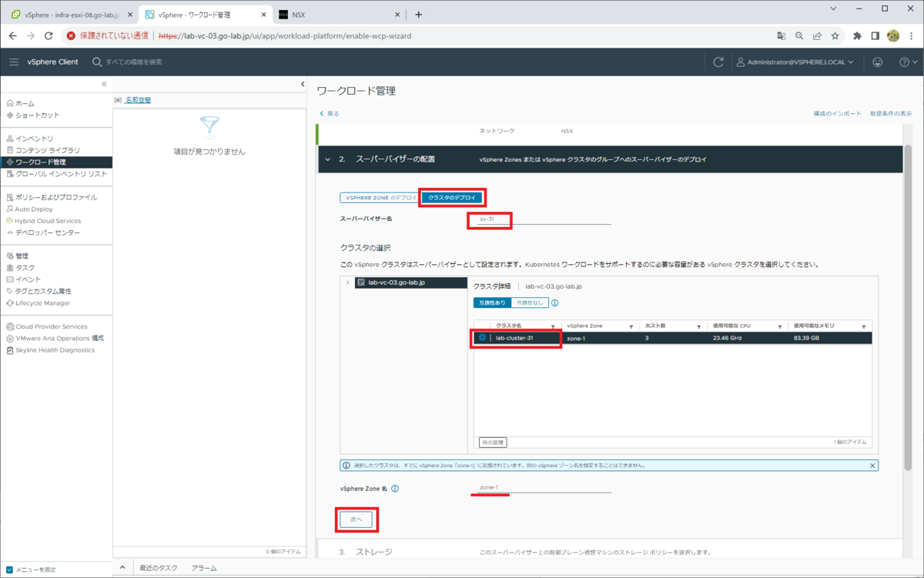Open the browser extensions puzzle icon
Screen dimensions: 924x578
point(858,35)
